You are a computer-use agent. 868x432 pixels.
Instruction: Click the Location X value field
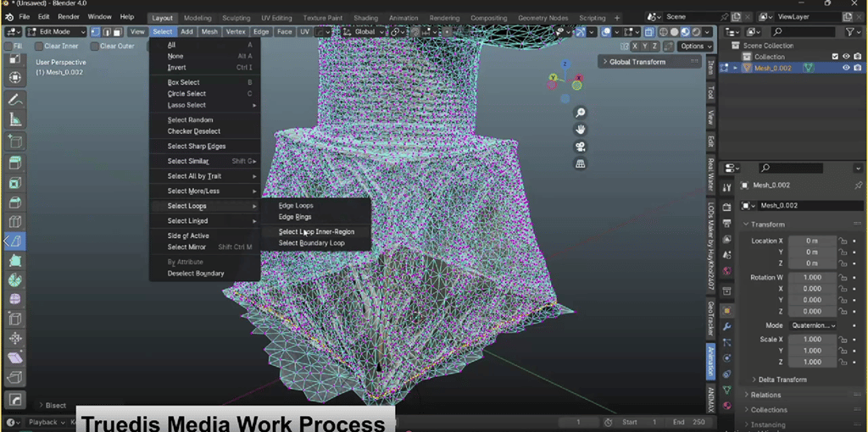click(811, 241)
